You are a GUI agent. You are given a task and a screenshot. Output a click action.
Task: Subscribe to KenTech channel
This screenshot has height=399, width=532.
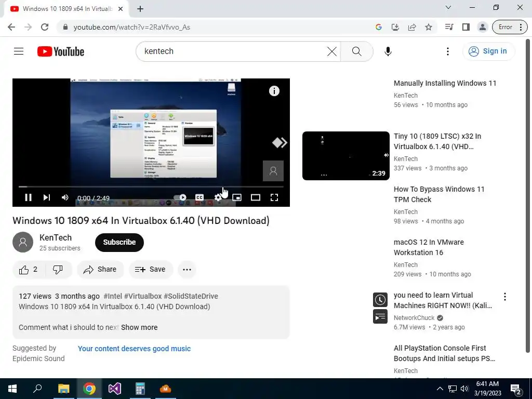click(119, 242)
